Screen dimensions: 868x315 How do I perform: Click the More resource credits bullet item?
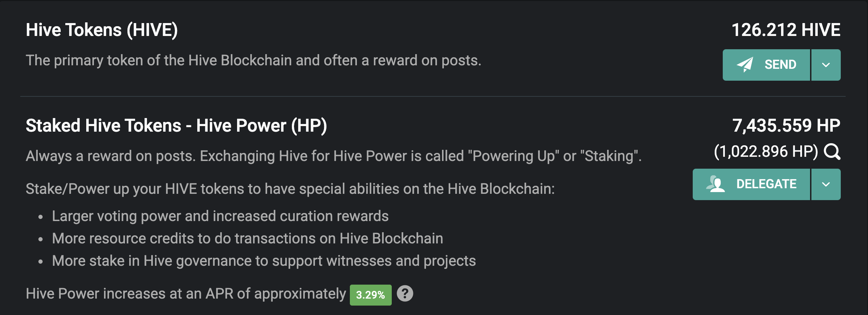248,239
